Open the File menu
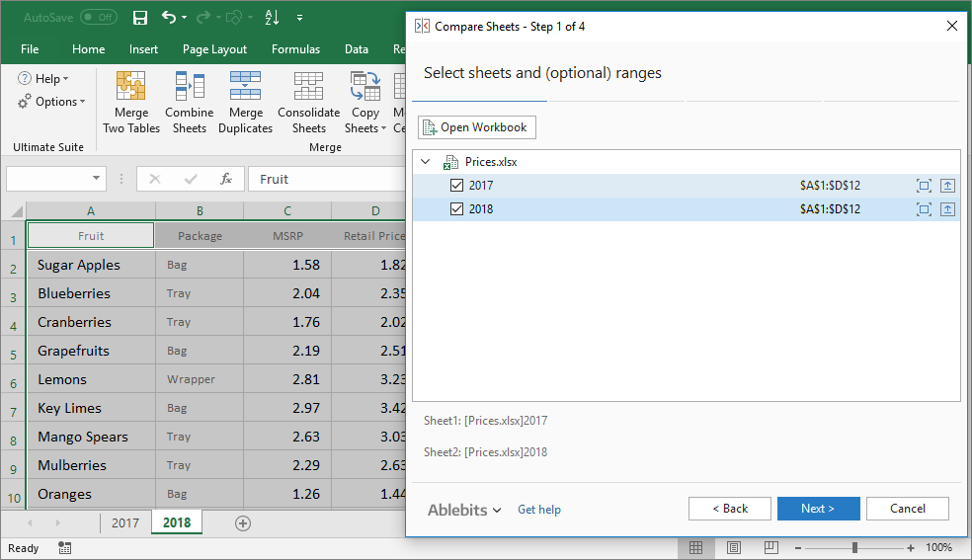The image size is (972, 560). (x=29, y=49)
